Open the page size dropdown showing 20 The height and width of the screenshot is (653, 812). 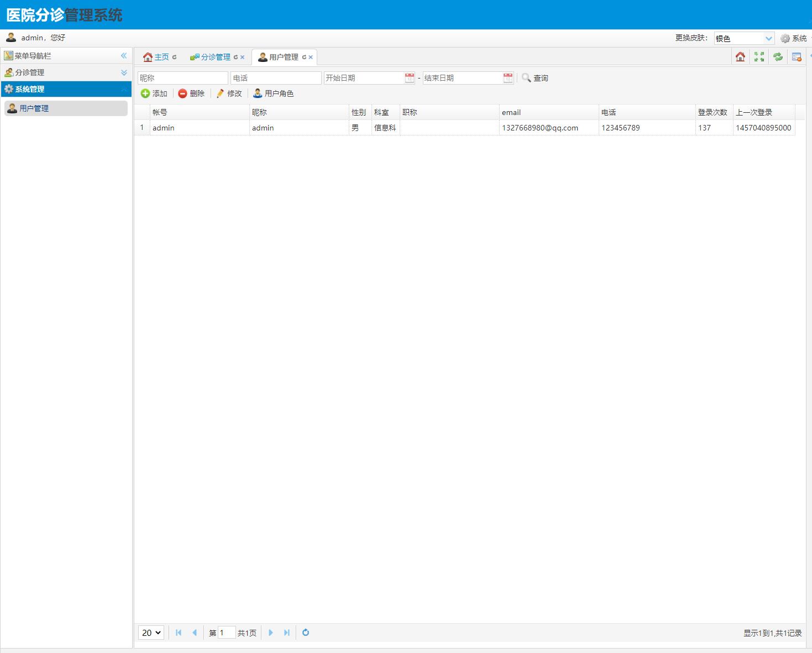click(x=151, y=633)
